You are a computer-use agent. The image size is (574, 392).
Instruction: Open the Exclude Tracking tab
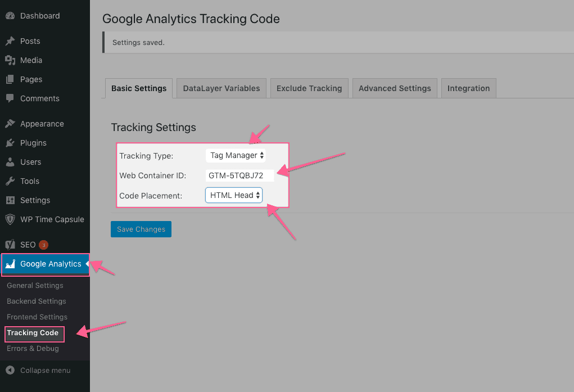[x=309, y=88]
